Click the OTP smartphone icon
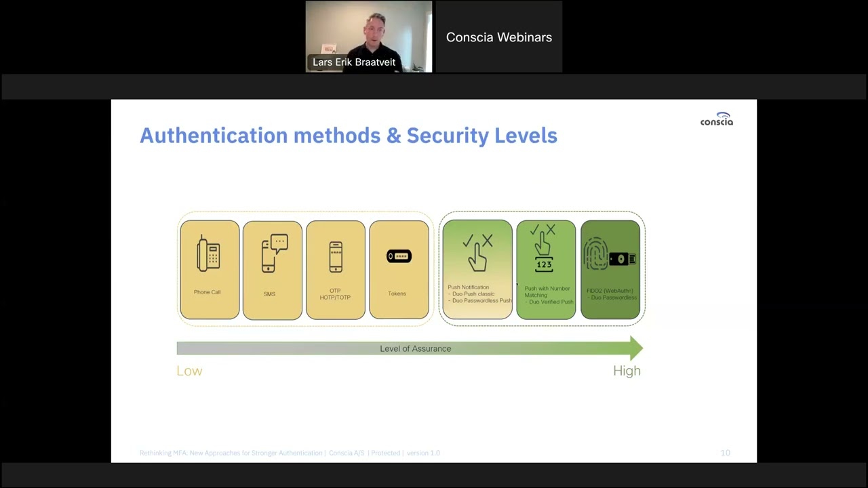 click(x=336, y=257)
